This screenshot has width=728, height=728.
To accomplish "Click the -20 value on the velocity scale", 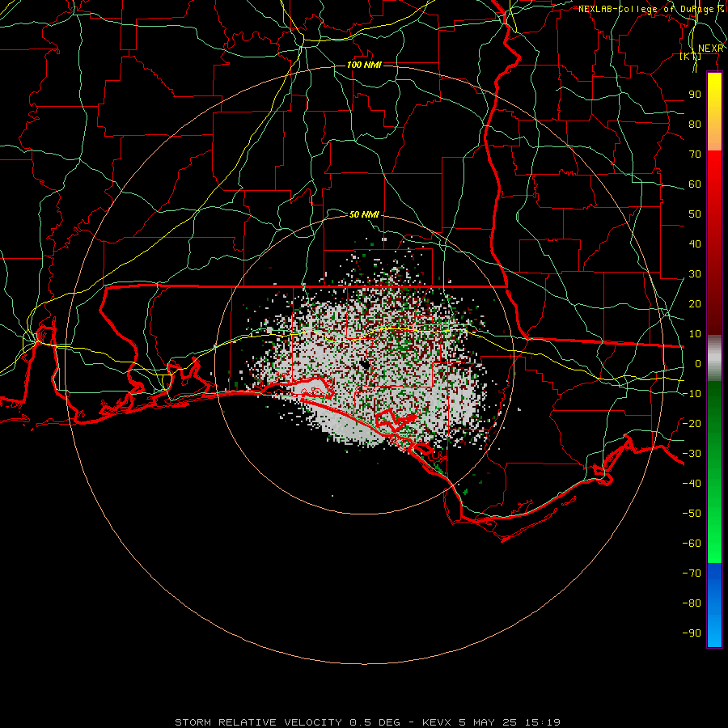I will point(692,423).
